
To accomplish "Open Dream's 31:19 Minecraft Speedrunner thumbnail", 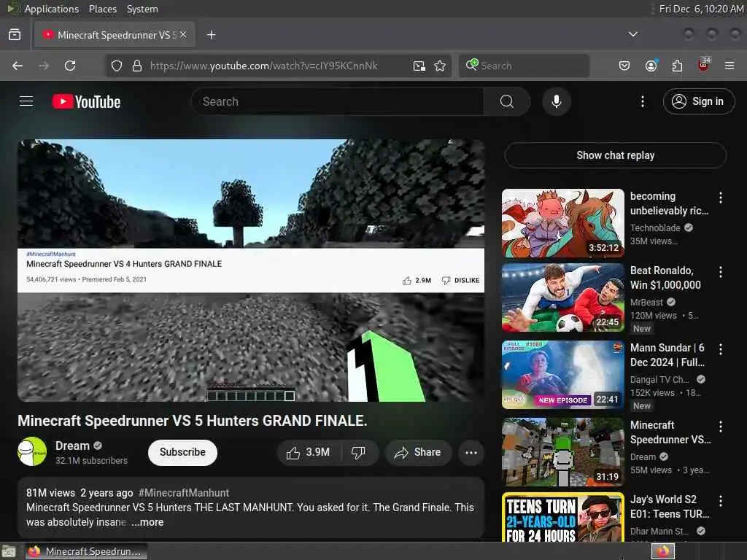I will click(x=562, y=452).
